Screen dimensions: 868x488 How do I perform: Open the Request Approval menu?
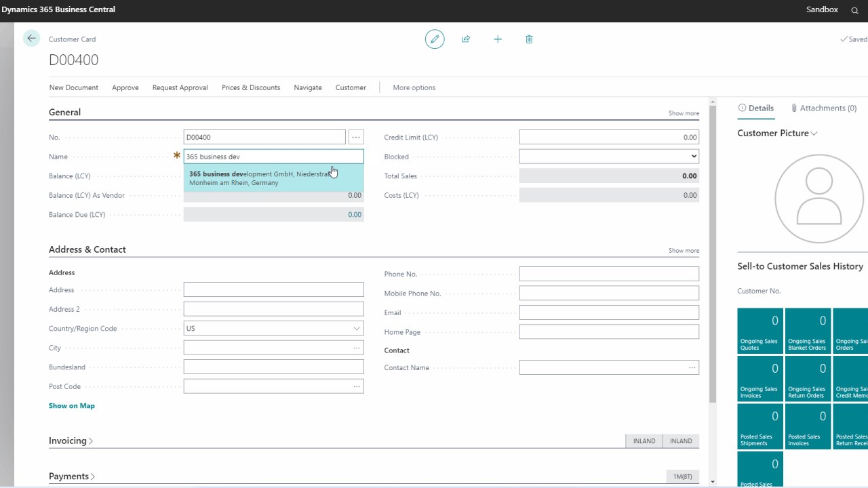[180, 87]
